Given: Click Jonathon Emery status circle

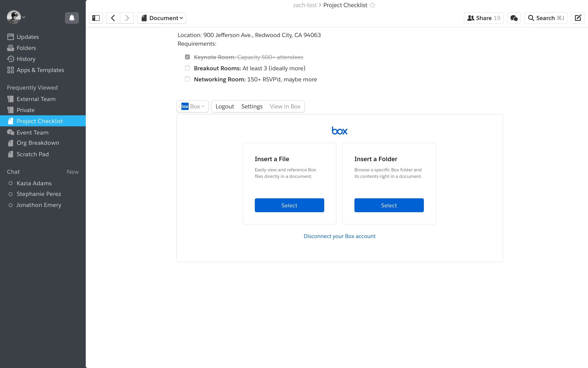Looking at the screenshot, I should coord(10,205).
